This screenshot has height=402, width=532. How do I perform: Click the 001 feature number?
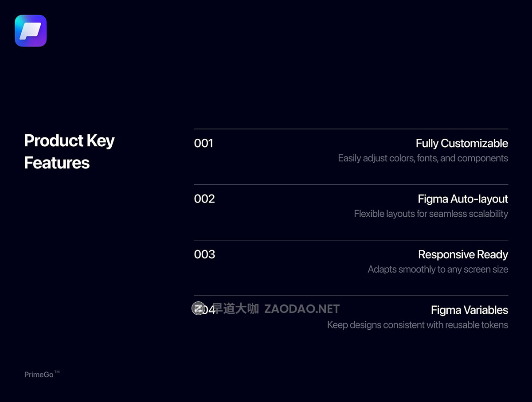pyautogui.click(x=203, y=143)
